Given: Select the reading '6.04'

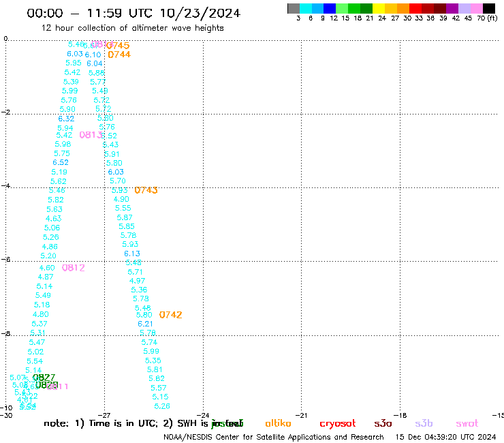Looking at the screenshot, I should 95,63.
